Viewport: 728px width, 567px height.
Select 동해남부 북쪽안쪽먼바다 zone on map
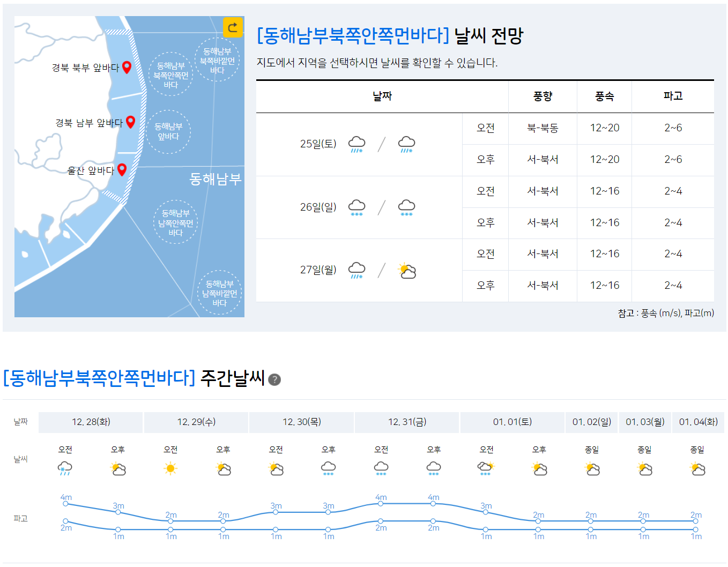[x=170, y=74]
